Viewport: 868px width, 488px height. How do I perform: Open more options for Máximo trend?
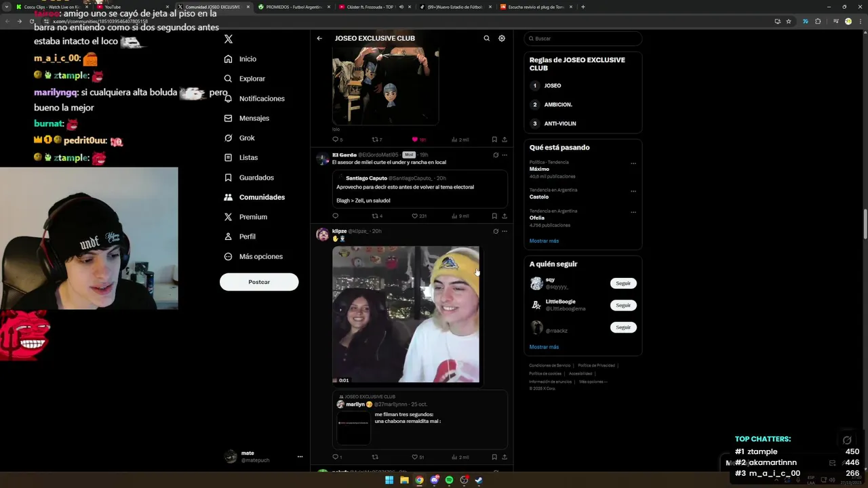(x=633, y=163)
